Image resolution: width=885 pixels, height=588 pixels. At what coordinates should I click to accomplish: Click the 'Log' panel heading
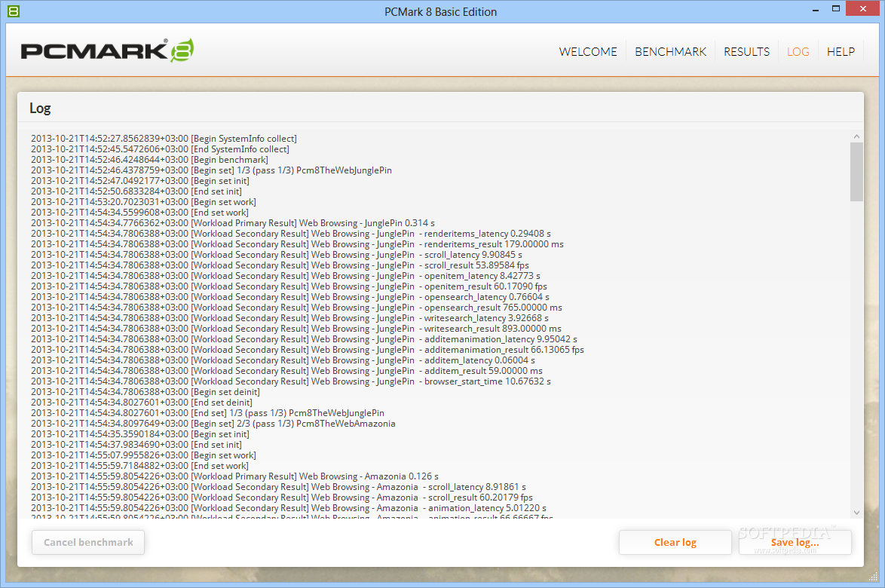click(x=40, y=108)
